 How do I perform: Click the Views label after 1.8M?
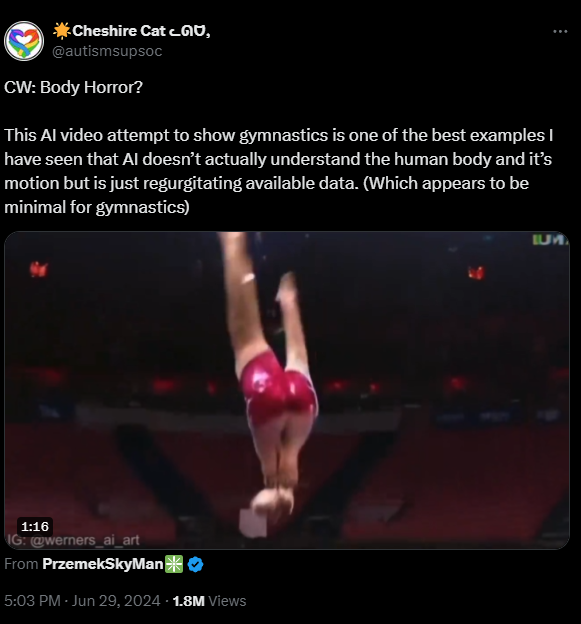227,601
